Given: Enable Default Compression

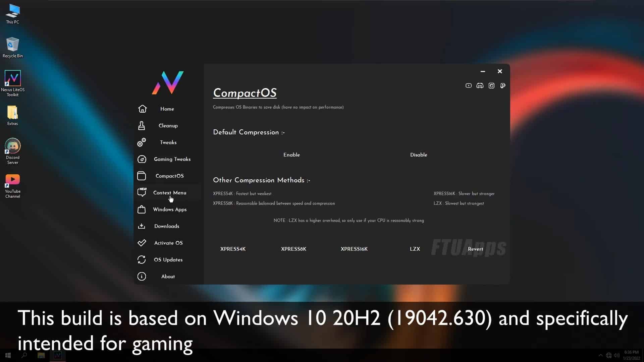Looking at the screenshot, I should pyautogui.click(x=291, y=155).
